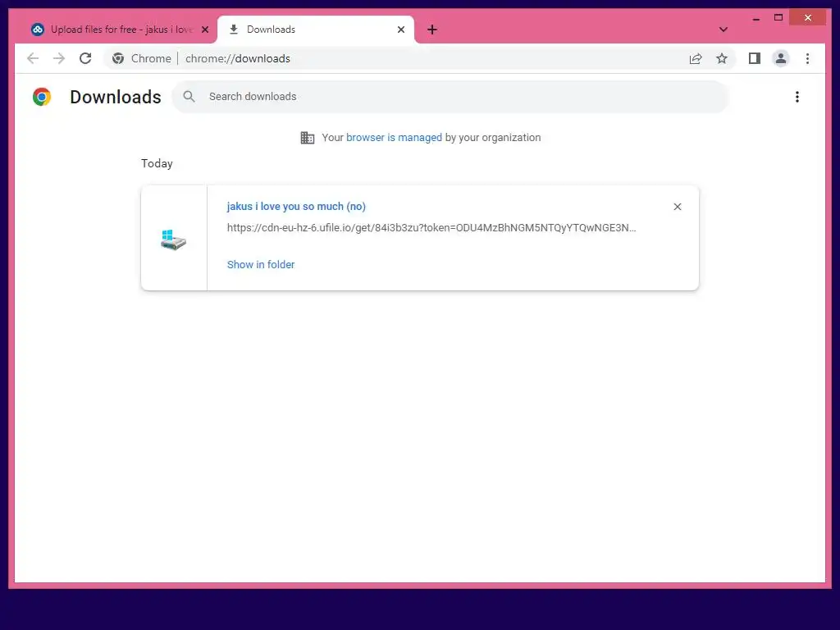This screenshot has width=840, height=630.
Task: Click the downloaded file's drive icon
Action: pyautogui.click(x=174, y=240)
